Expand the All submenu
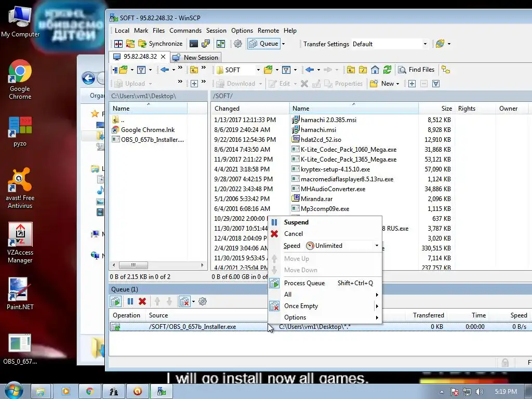Viewport: 532px width, 399px height. click(325, 295)
